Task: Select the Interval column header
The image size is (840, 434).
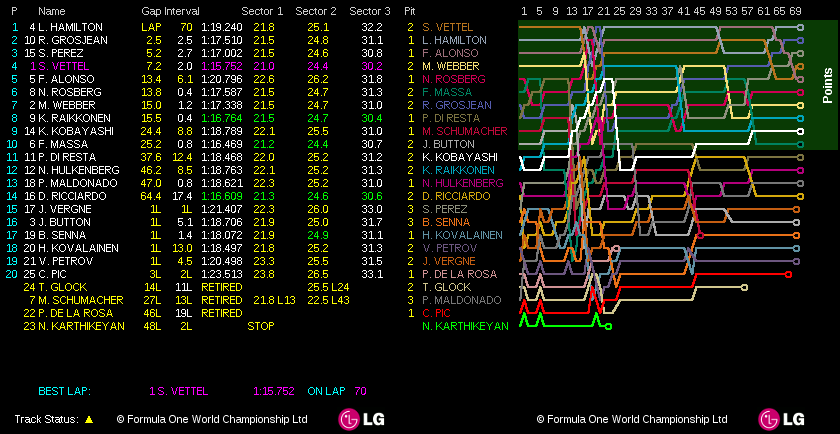Action: pyautogui.click(x=181, y=11)
